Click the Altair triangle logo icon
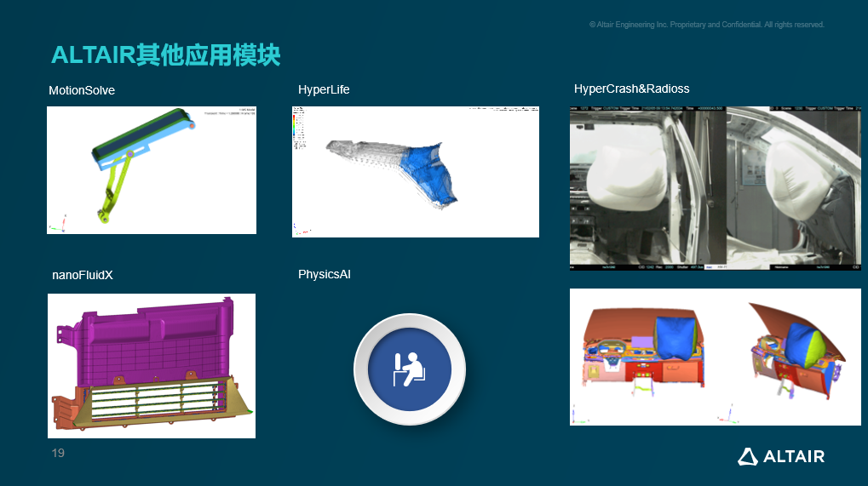The image size is (868, 486). (747, 456)
